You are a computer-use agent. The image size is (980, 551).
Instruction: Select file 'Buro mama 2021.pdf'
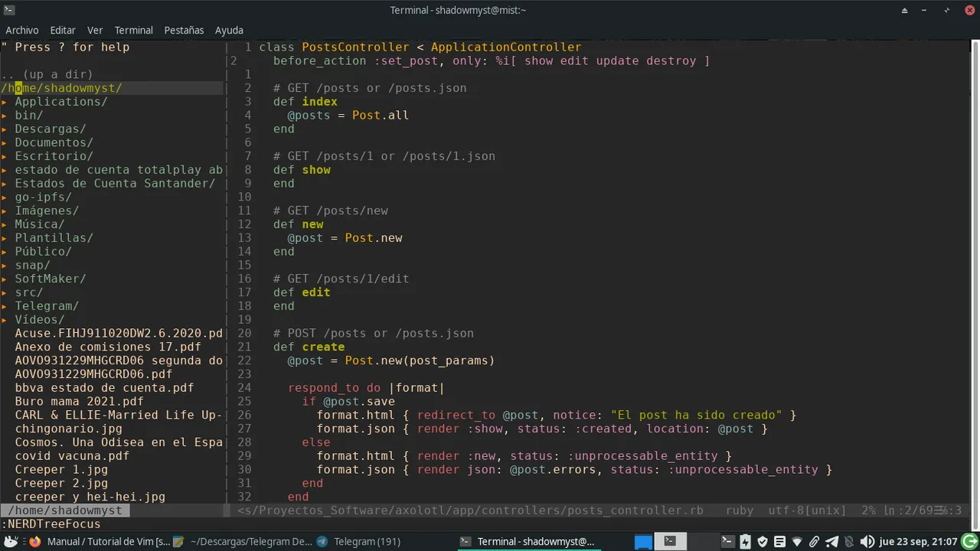click(79, 402)
